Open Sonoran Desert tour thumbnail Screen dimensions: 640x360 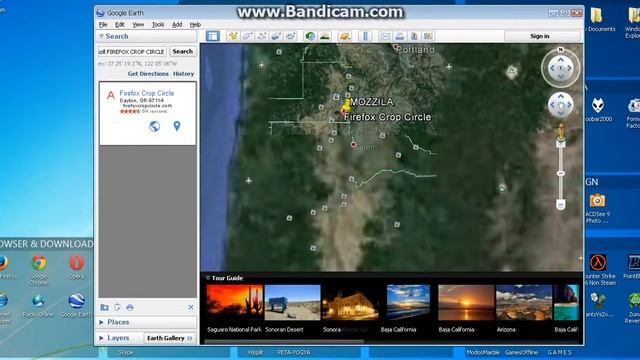(x=292, y=302)
